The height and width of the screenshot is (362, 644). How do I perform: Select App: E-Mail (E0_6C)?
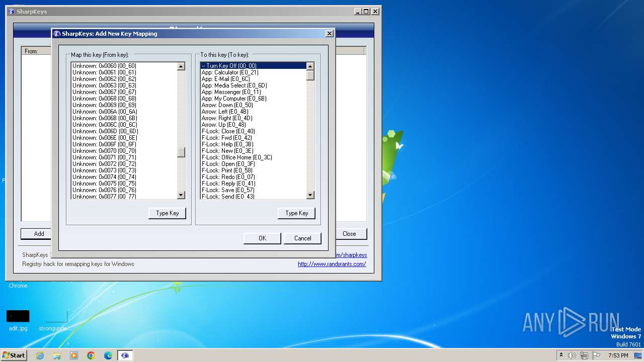click(253, 79)
